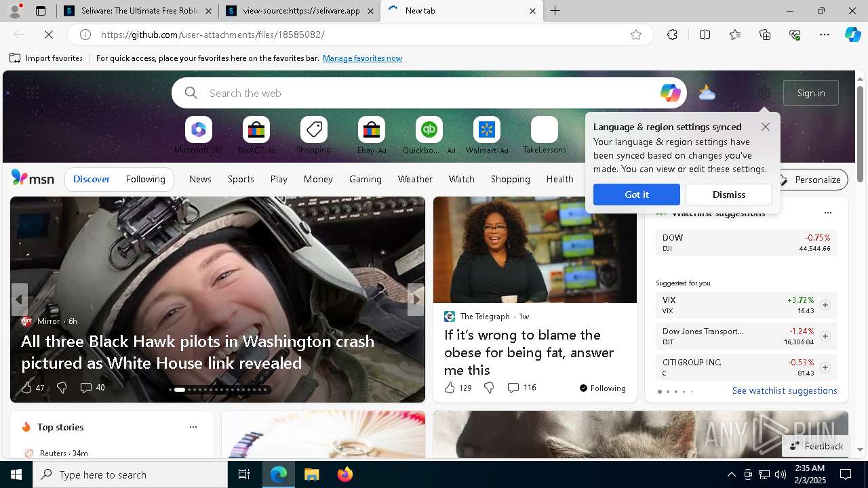
Task: Add this page to favorites star
Action: click(x=636, y=35)
